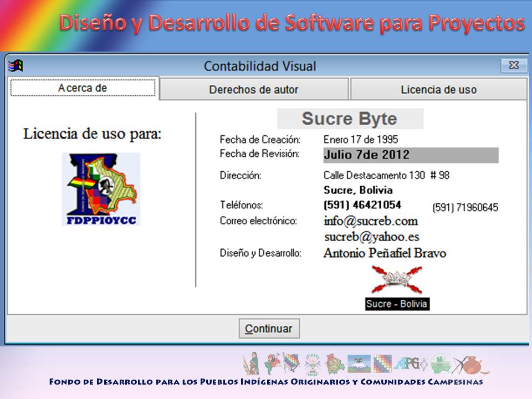Click phone number (591) 46421054

click(x=362, y=205)
